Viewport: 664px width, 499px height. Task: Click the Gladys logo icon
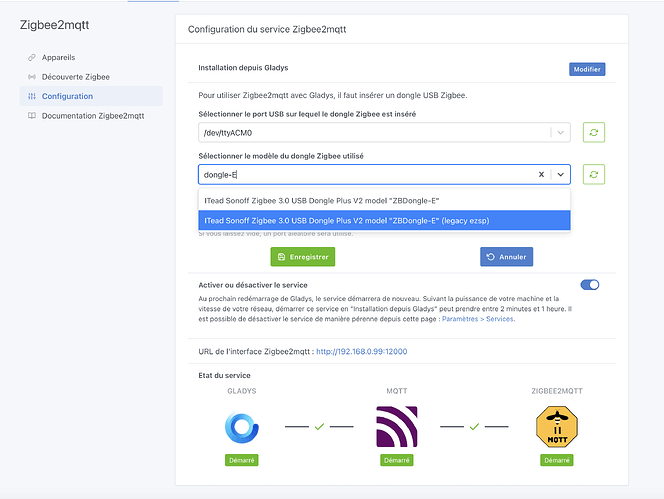click(242, 427)
